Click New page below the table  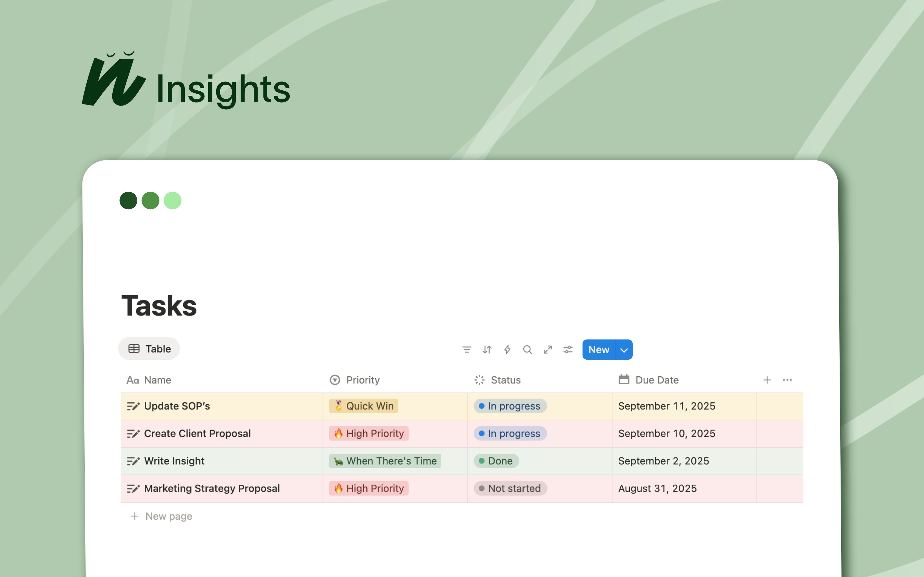tap(168, 516)
